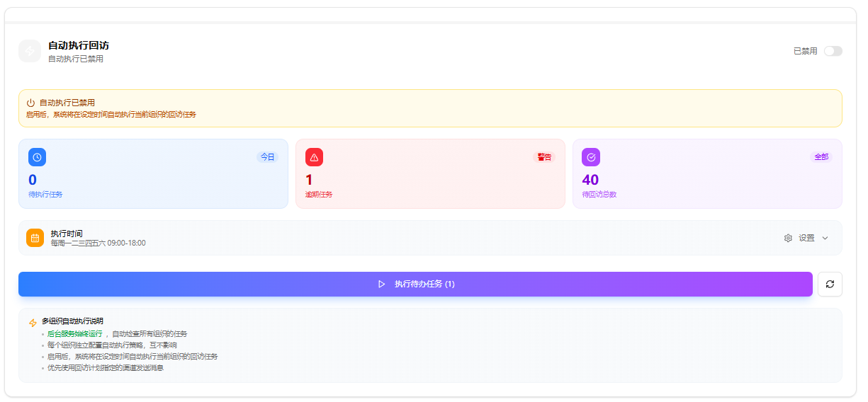The image size is (868, 402).
Task: Enable the 已禁用 auto-execute toggle switch
Action: pos(833,51)
